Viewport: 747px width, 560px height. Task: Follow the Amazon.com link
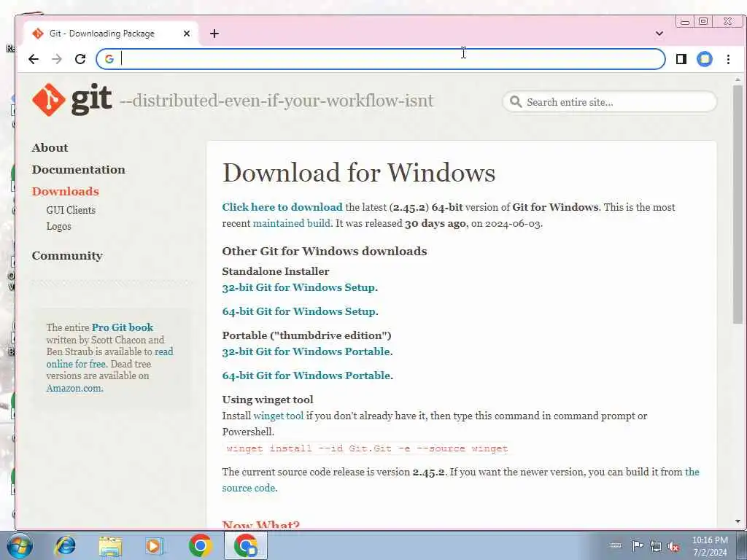74,388
